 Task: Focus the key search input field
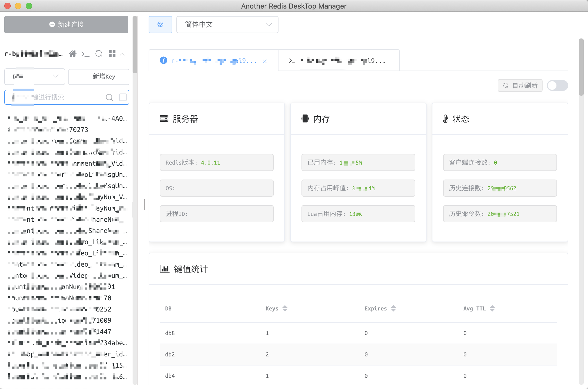pos(59,97)
